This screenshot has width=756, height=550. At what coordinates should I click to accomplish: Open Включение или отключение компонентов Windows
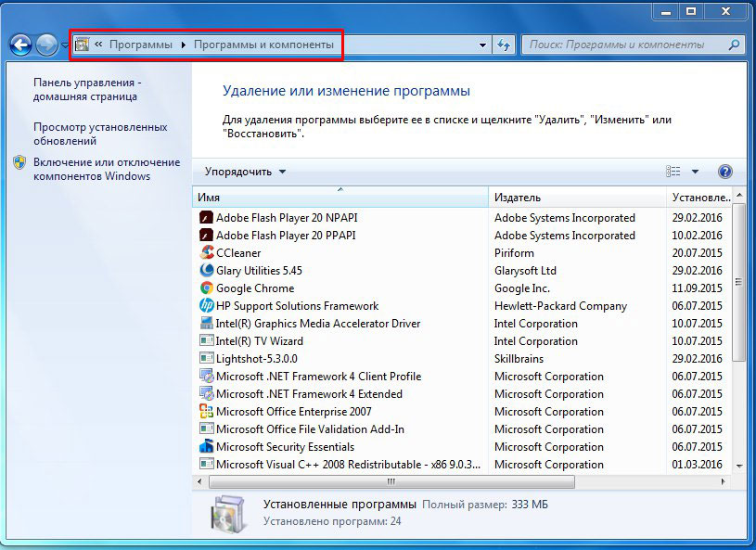[x=106, y=169]
